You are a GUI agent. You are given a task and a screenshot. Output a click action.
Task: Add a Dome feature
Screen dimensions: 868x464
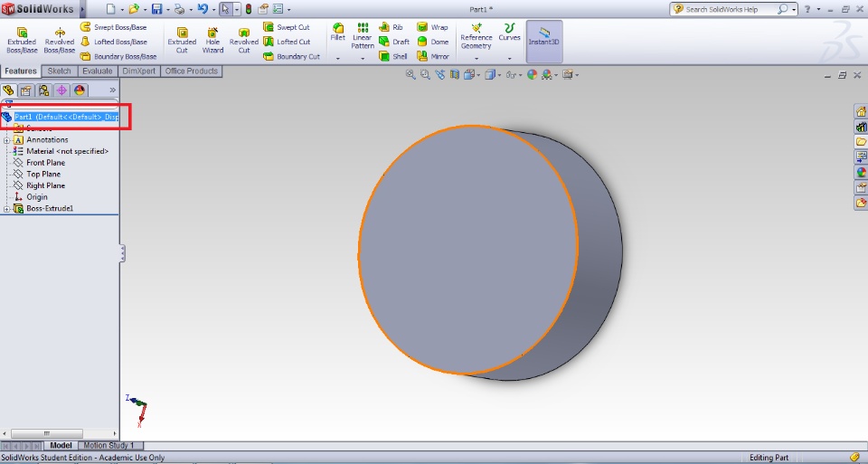coord(433,42)
